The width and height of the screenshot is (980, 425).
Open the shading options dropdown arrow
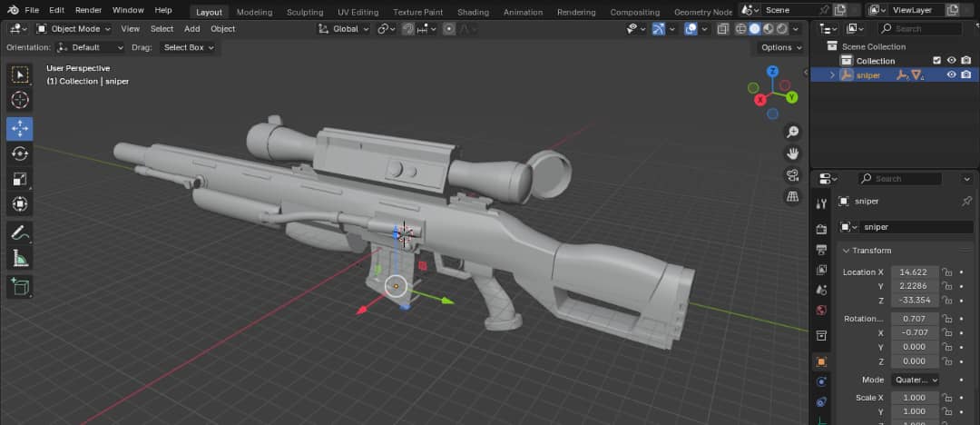point(798,29)
